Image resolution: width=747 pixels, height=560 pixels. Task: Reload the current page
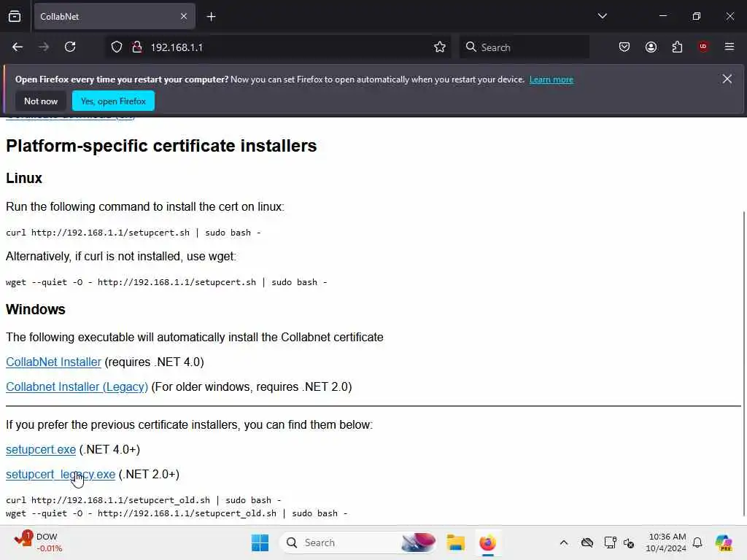click(x=70, y=47)
